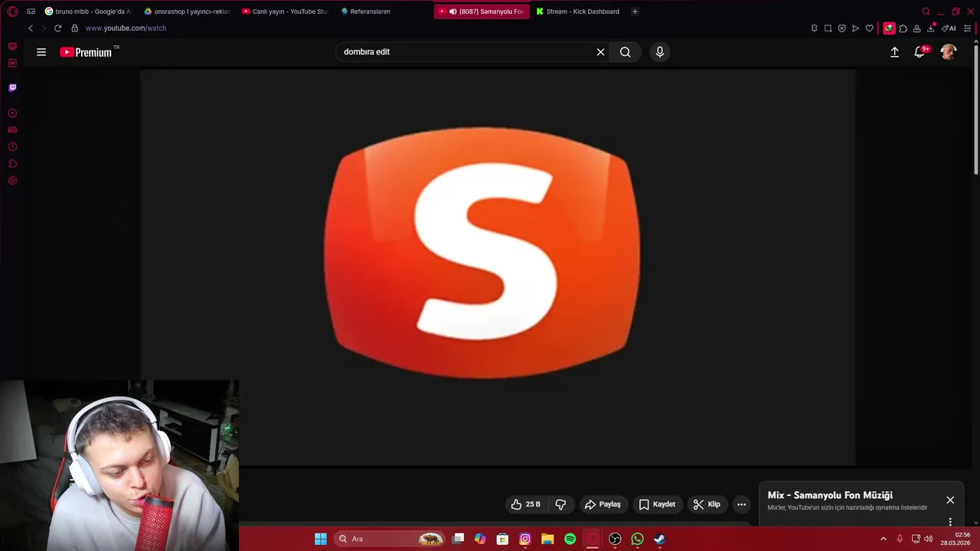980x551 pixels.
Task: Expand the system tray hidden icons
Action: 883,539
